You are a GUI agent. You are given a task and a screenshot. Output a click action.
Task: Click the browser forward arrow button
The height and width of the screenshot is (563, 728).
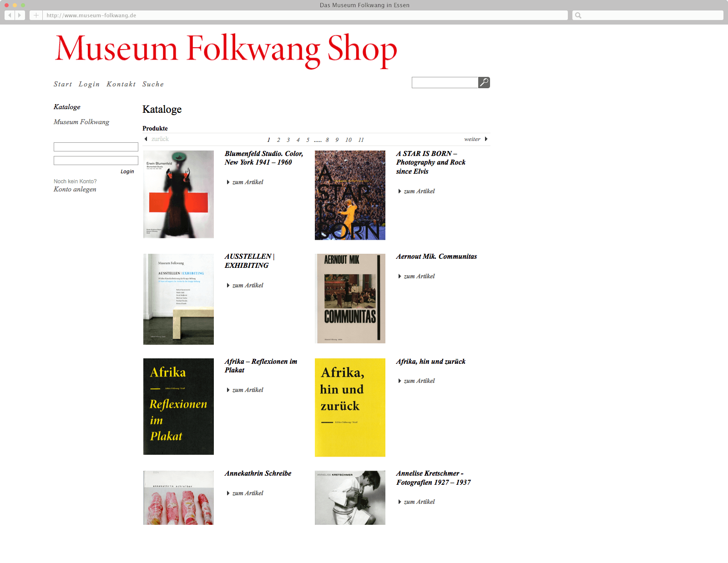pyautogui.click(x=20, y=15)
